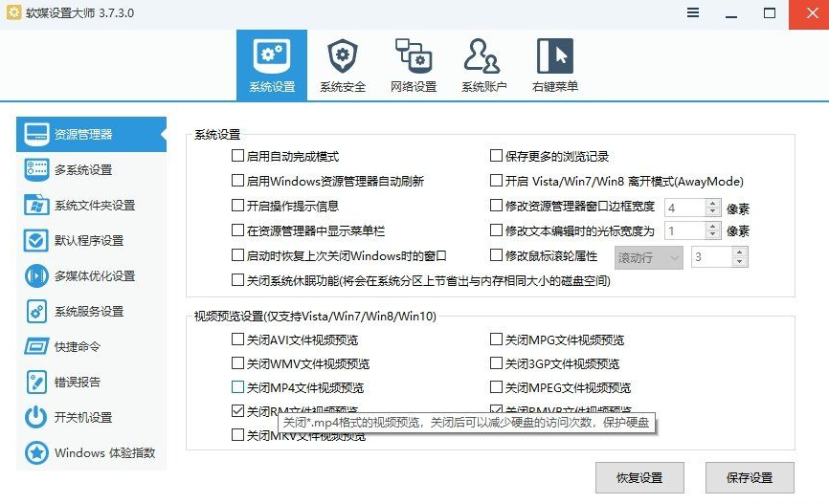This screenshot has height=504, width=829.
Task: Increase cursor width stepper value
Action: click(x=712, y=226)
